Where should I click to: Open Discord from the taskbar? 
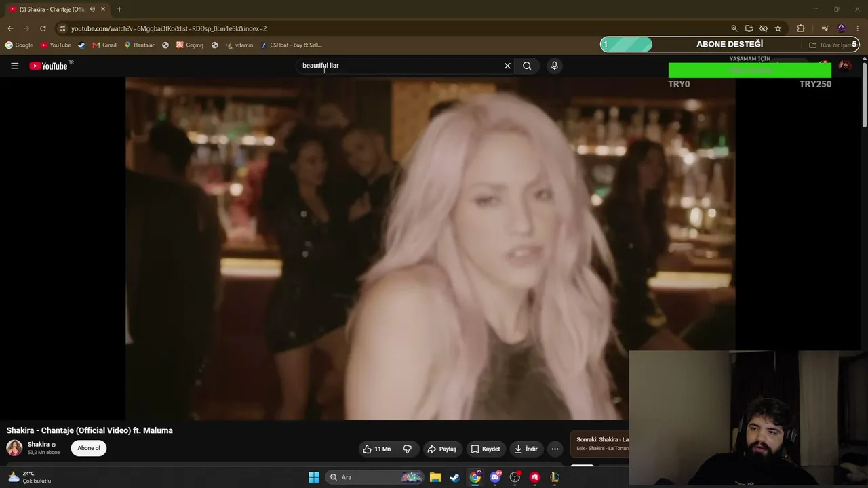point(495,477)
